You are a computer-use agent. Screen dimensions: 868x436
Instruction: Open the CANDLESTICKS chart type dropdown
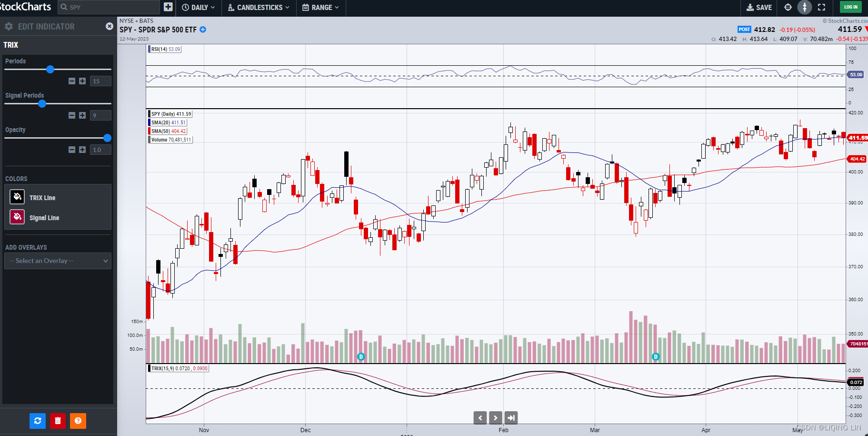259,7
